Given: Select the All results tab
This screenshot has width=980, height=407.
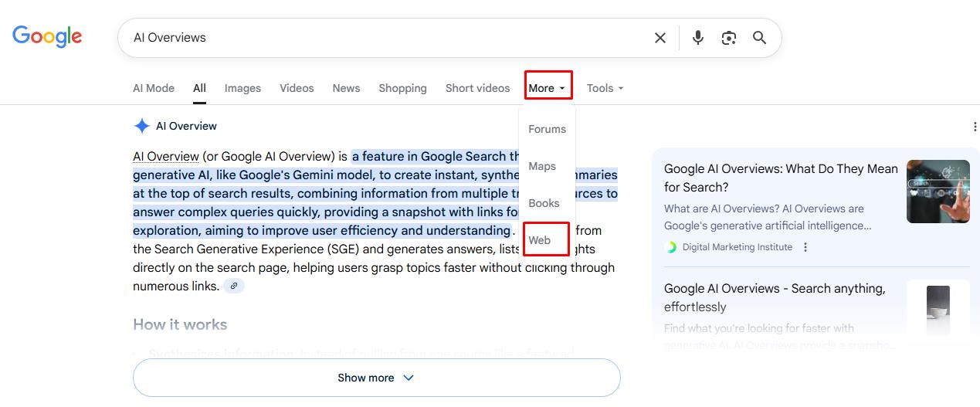Looking at the screenshot, I should (x=199, y=88).
